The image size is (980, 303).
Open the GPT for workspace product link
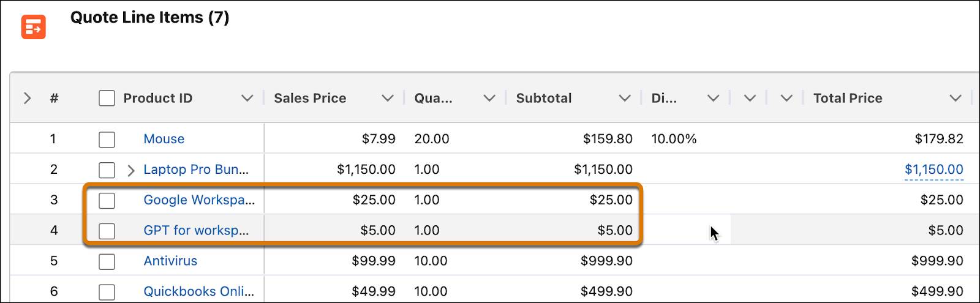click(x=196, y=230)
